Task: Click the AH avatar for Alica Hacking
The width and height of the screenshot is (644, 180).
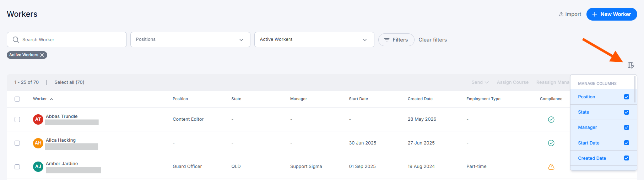Action: tap(38, 143)
